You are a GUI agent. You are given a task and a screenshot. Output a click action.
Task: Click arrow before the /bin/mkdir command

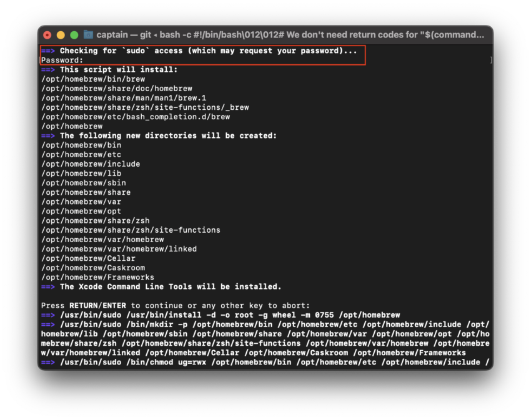pos(48,325)
